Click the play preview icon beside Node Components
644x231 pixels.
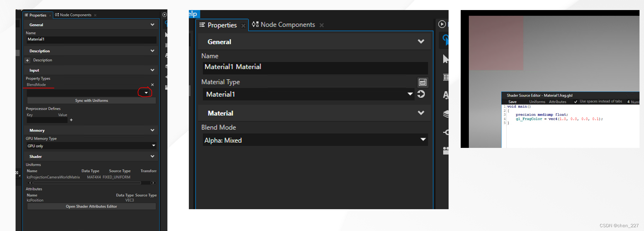tap(442, 24)
